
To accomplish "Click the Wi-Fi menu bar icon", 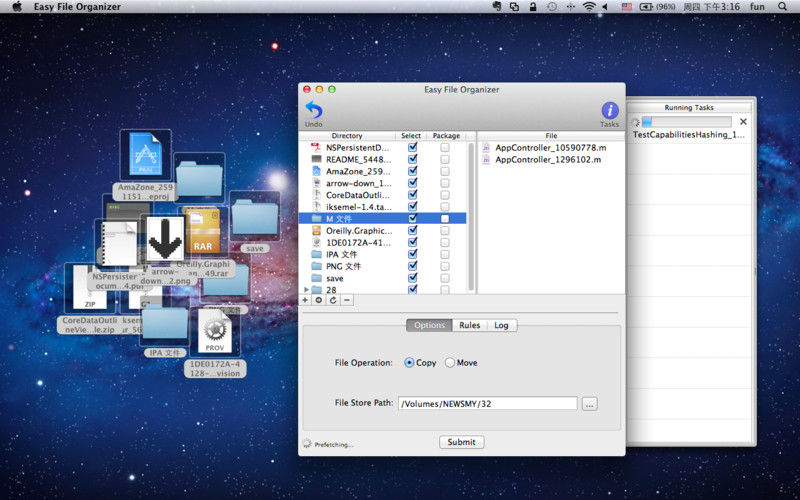I will click(x=589, y=7).
